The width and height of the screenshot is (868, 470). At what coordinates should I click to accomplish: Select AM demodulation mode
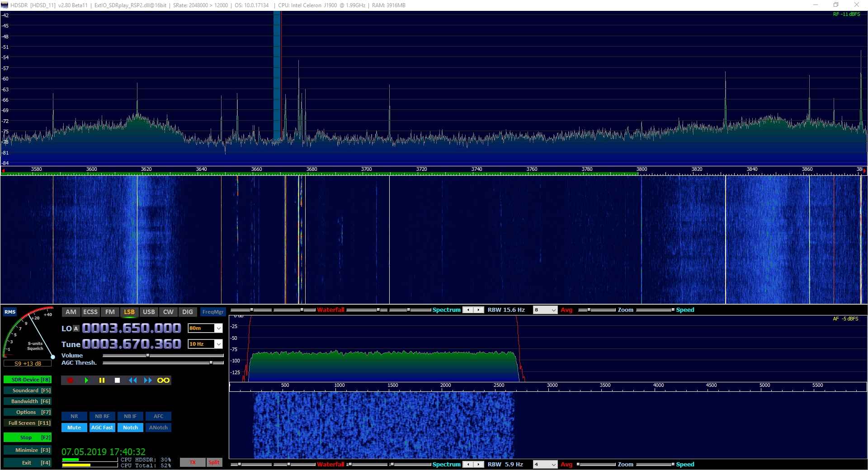(x=71, y=312)
